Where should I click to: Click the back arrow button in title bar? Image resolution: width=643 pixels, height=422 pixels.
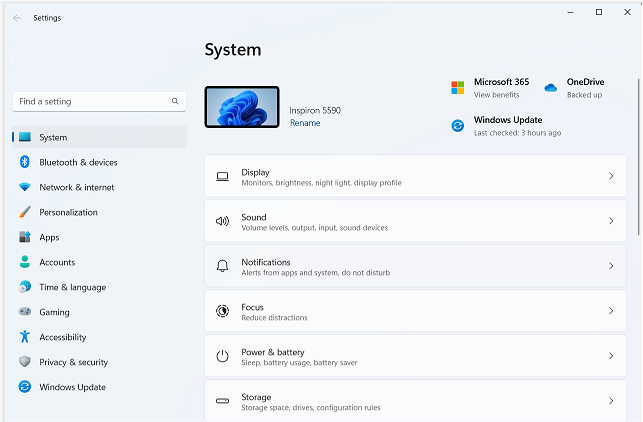coord(17,18)
